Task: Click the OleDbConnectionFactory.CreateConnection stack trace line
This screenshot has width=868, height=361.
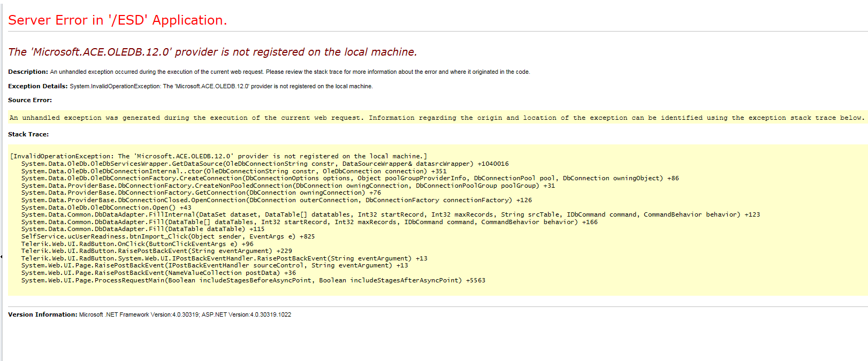Action: pos(350,178)
